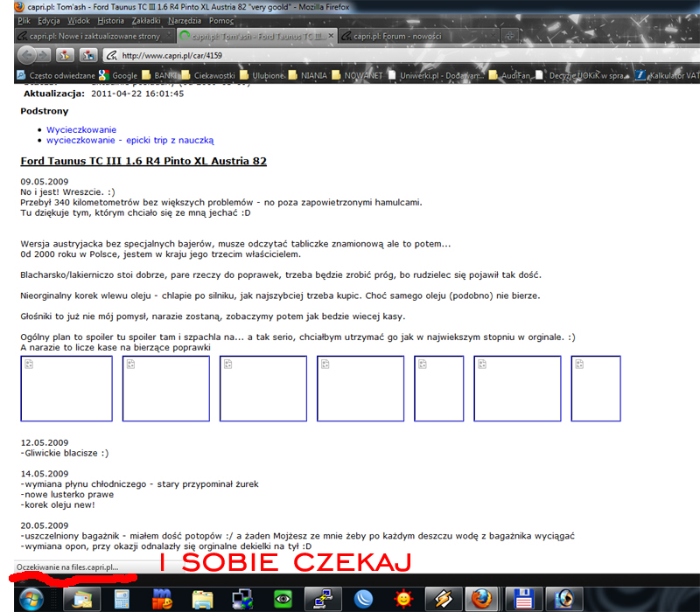
Task: Click the update timestamp '2011-04-22 16:01:45'
Action: pos(137,94)
